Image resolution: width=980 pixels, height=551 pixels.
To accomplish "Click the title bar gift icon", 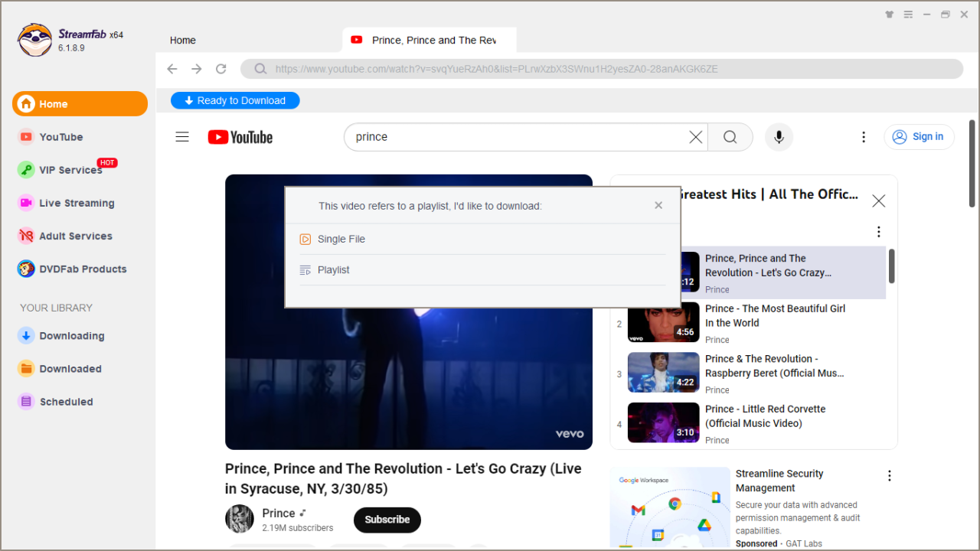I will [889, 15].
